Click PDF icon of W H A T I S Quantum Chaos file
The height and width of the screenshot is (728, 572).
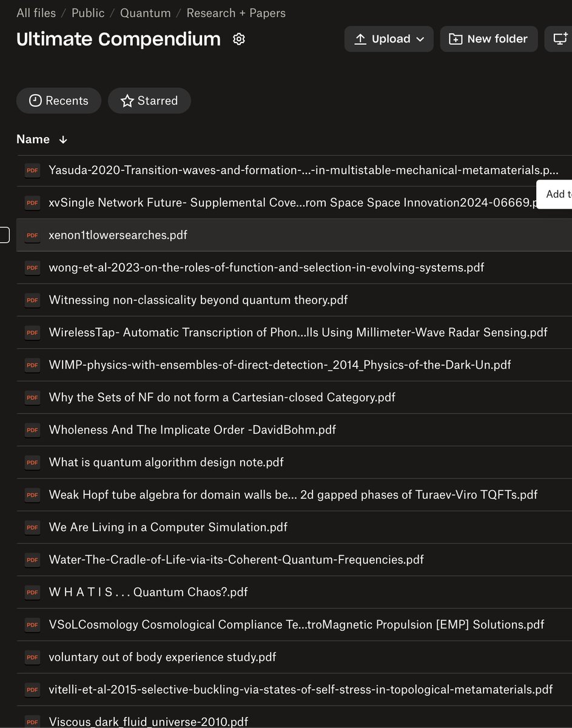pyautogui.click(x=32, y=592)
